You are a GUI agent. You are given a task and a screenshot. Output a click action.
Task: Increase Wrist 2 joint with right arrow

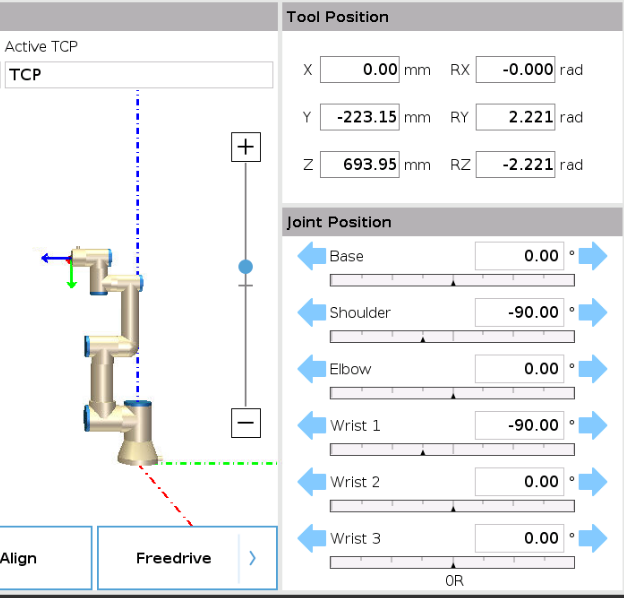click(593, 482)
